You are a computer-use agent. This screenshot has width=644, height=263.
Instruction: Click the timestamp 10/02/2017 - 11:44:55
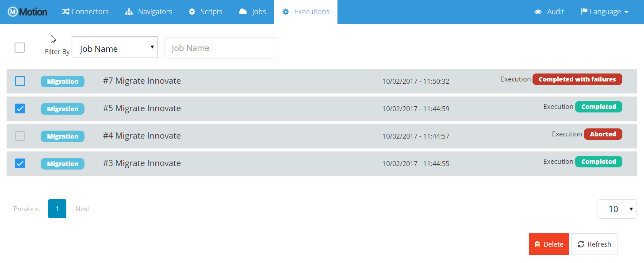pos(416,164)
